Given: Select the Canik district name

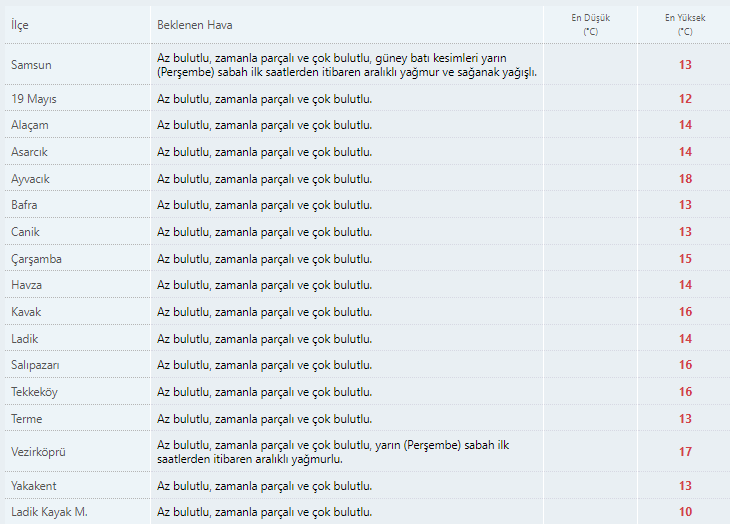Looking at the screenshot, I should tap(25, 232).
